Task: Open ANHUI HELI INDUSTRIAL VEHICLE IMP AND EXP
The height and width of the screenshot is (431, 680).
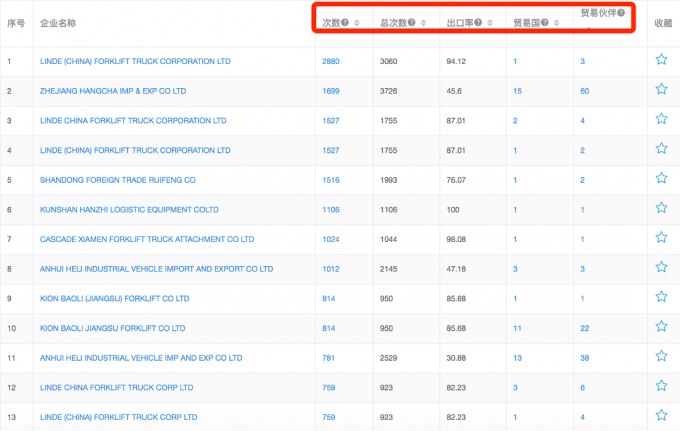Action: pyautogui.click(x=141, y=358)
